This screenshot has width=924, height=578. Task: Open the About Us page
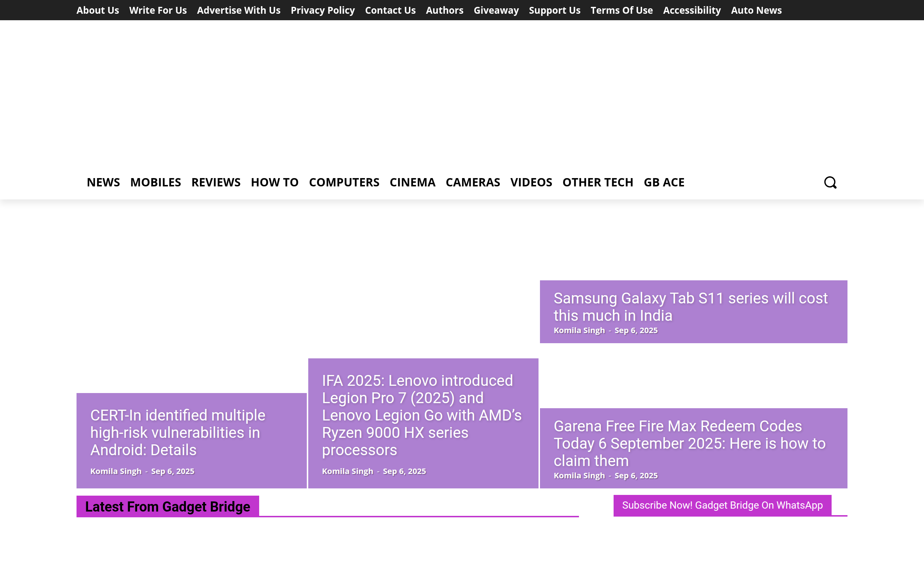point(98,10)
